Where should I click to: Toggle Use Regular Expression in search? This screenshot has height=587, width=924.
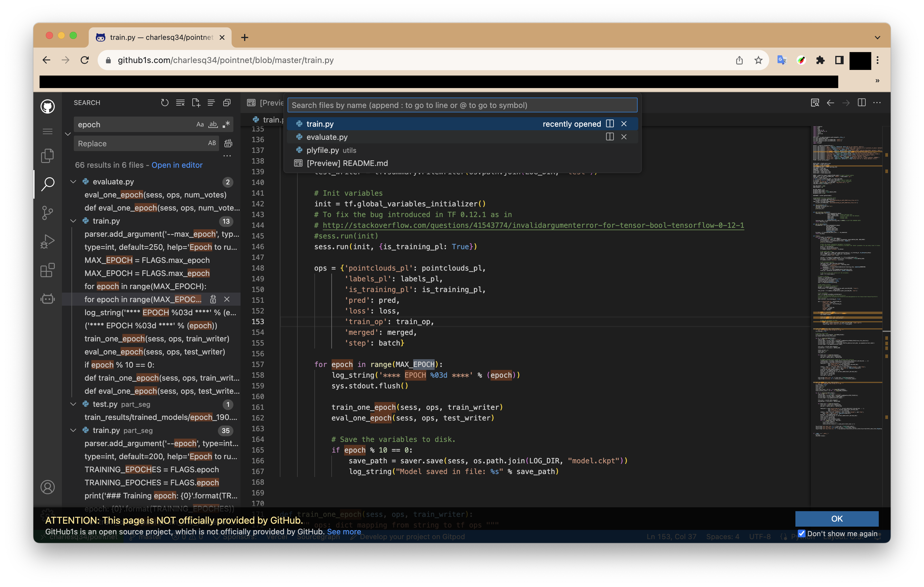pyautogui.click(x=227, y=125)
